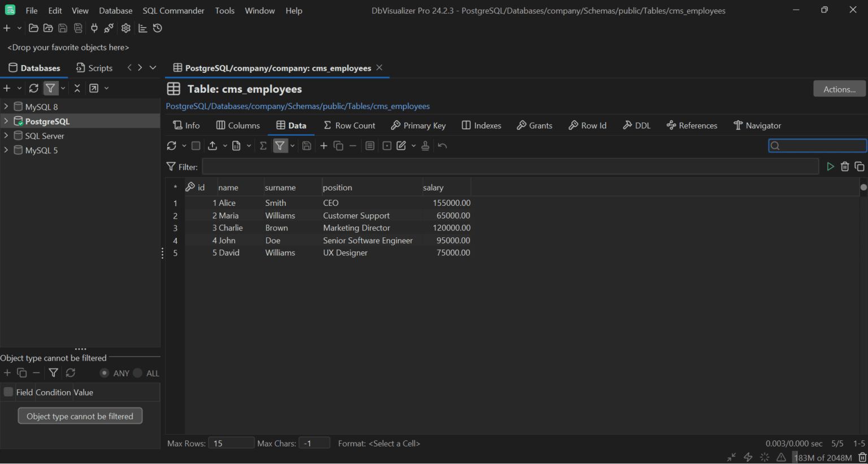868x464 pixels.
Task: Delete selected row using minus icon
Action: tap(353, 145)
